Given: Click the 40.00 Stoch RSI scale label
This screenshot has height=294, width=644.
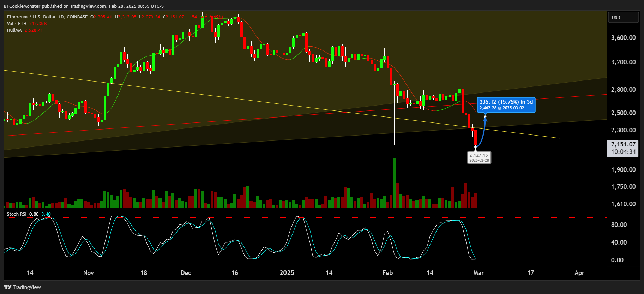Looking at the screenshot, I should click(x=619, y=242).
